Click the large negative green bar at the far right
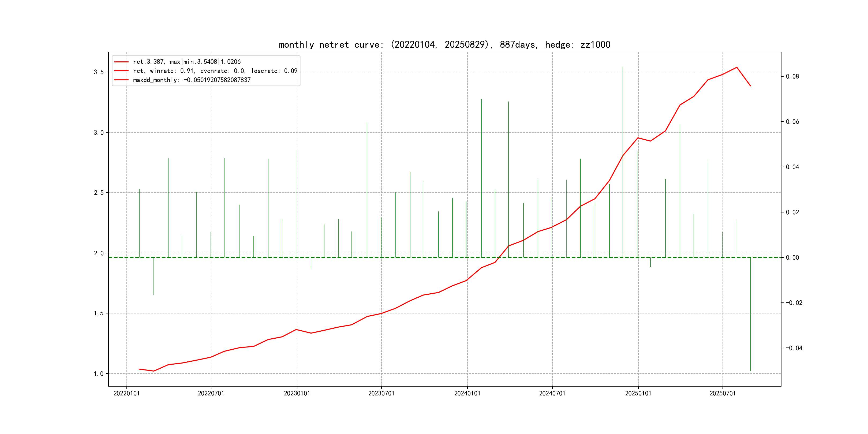 (x=750, y=313)
